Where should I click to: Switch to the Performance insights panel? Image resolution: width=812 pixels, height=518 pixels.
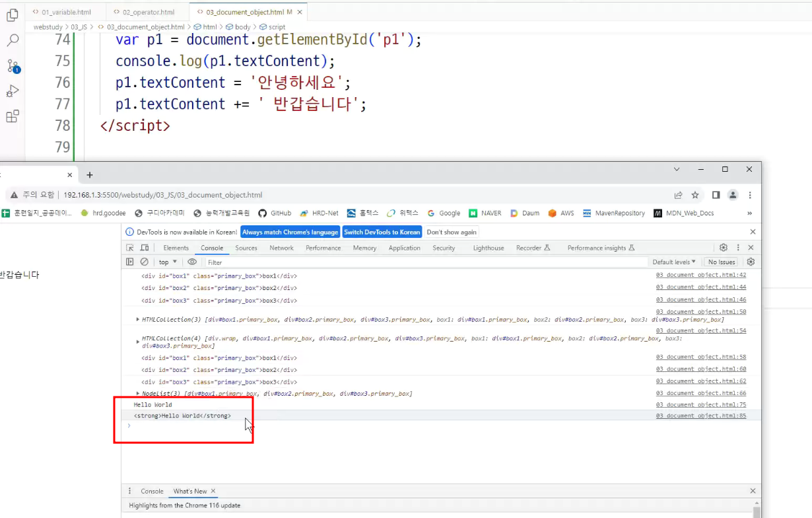(601, 248)
